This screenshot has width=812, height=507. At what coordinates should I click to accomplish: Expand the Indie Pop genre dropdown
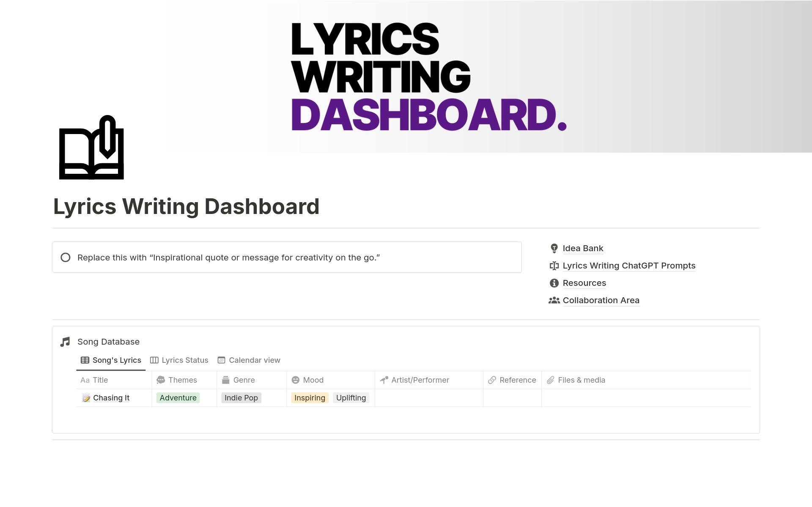242,397
